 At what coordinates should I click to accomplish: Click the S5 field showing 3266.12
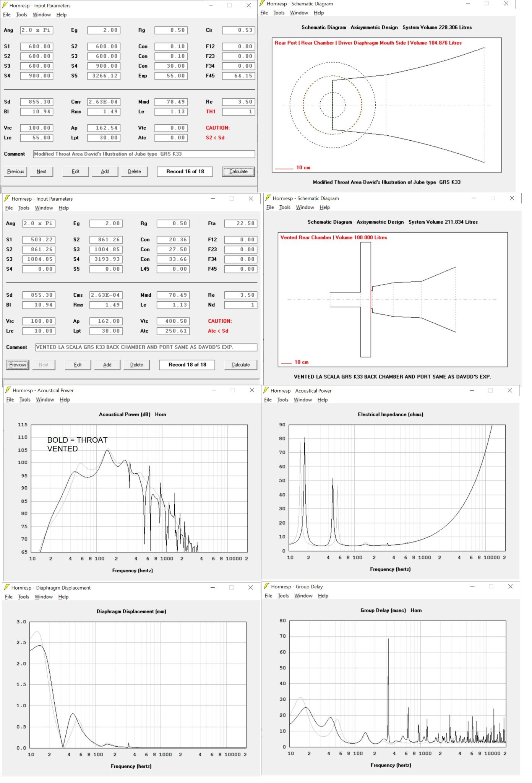pyautogui.click(x=104, y=76)
